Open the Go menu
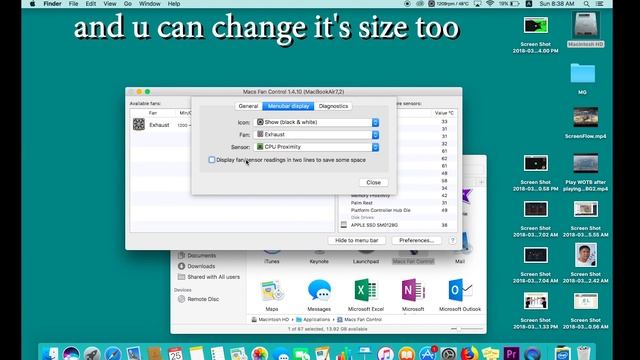 coord(128,4)
